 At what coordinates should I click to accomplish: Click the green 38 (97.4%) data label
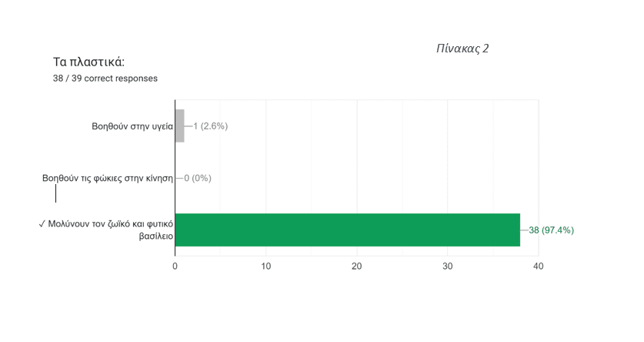click(551, 230)
